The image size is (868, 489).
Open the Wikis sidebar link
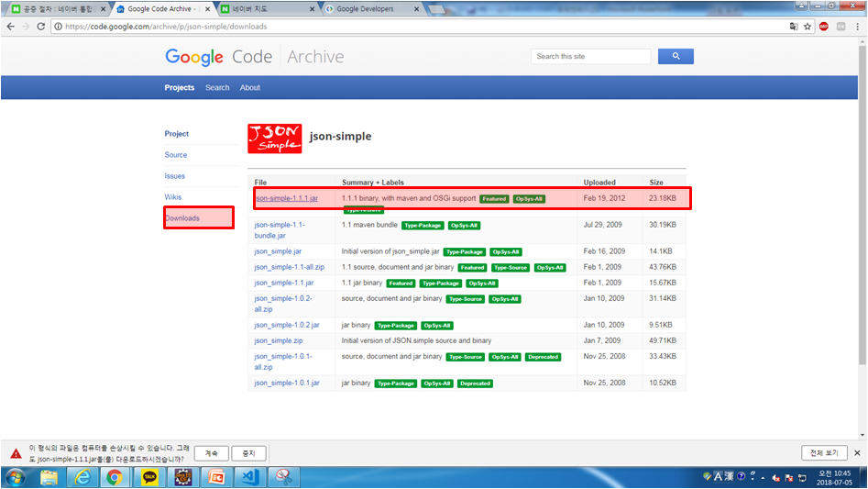point(172,196)
